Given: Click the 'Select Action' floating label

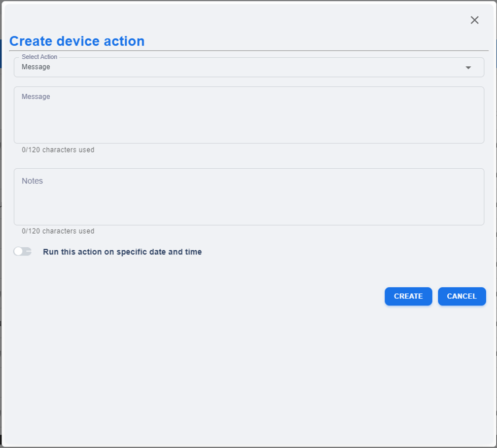Looking at the screenshot, I should tap(40, 57).
